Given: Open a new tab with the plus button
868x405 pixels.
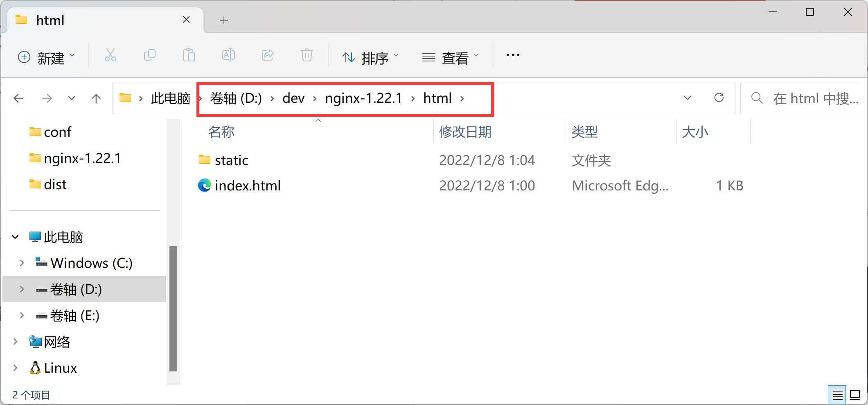Looking at the screenshot, I should pyautogui.click(x=223, y=20).
